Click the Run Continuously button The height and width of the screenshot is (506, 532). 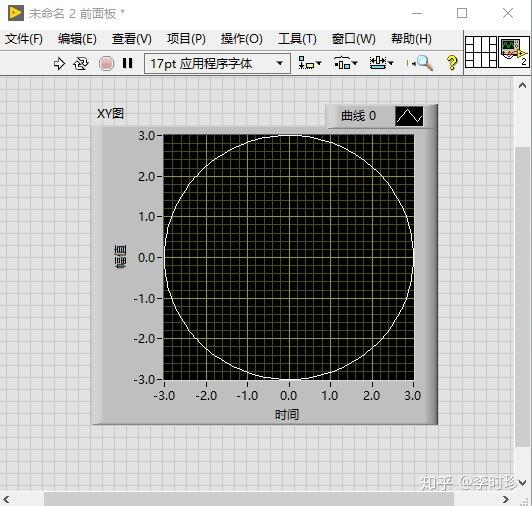click(x=81, y=63)
